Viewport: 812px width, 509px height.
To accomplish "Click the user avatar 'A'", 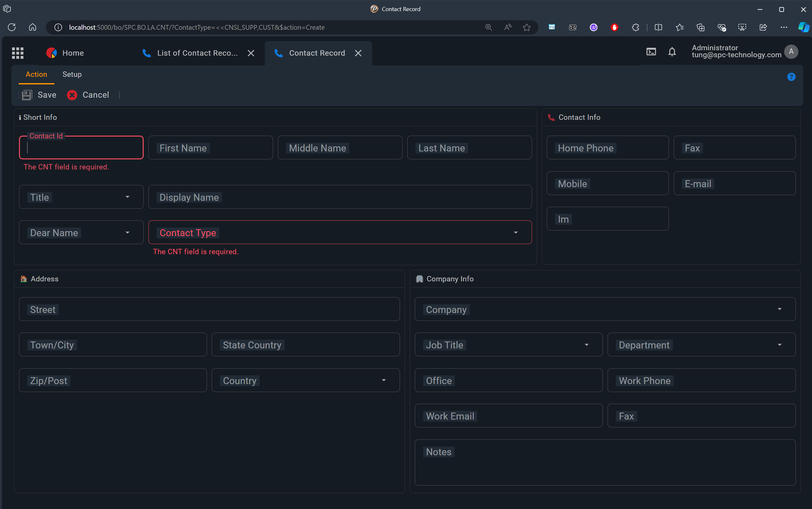I will 791,52.
